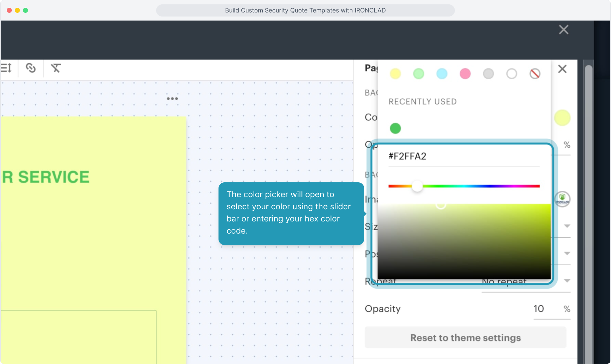Expand the Repeat dropdown arrow

tap(567, 281)
